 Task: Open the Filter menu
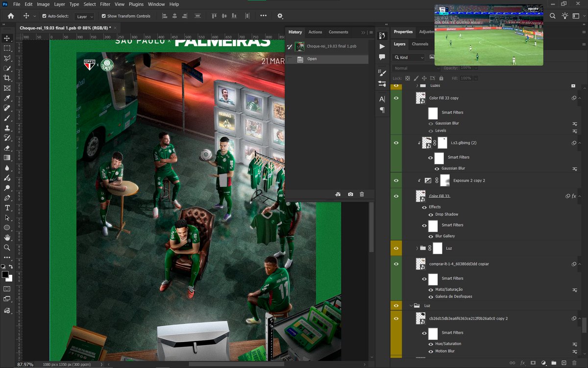click(105, 4)
